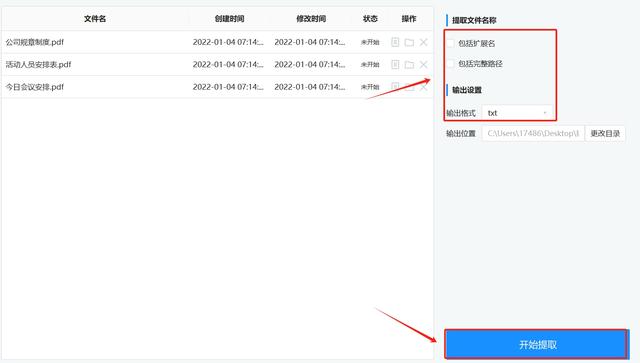Delete 活动人员安排表.pdf using the X icon
The width and height of the screenshot is (640, 363).
(424, 65)
